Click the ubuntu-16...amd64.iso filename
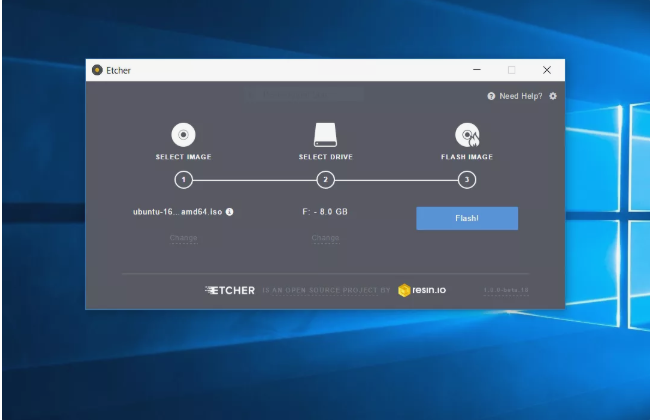 click(177, 212)
